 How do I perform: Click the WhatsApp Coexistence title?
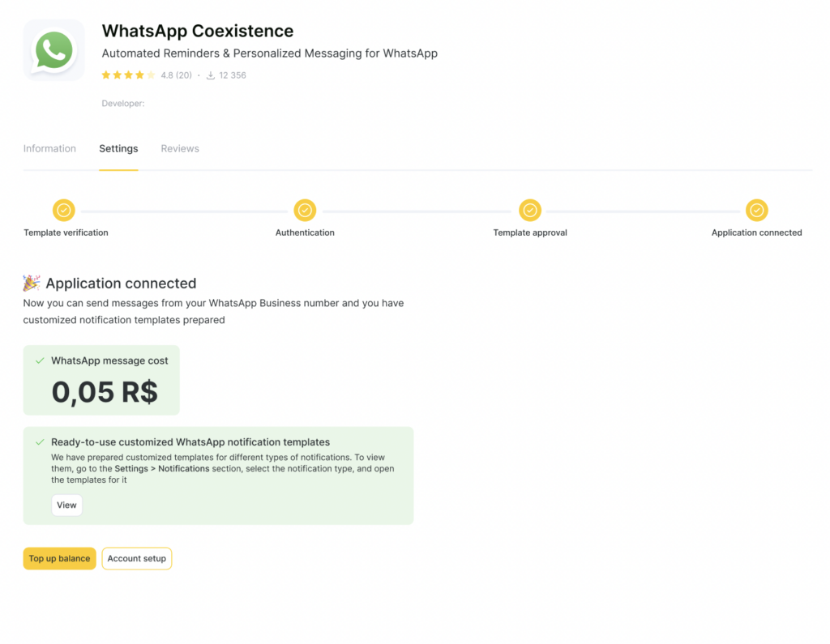tap(198, 31)
